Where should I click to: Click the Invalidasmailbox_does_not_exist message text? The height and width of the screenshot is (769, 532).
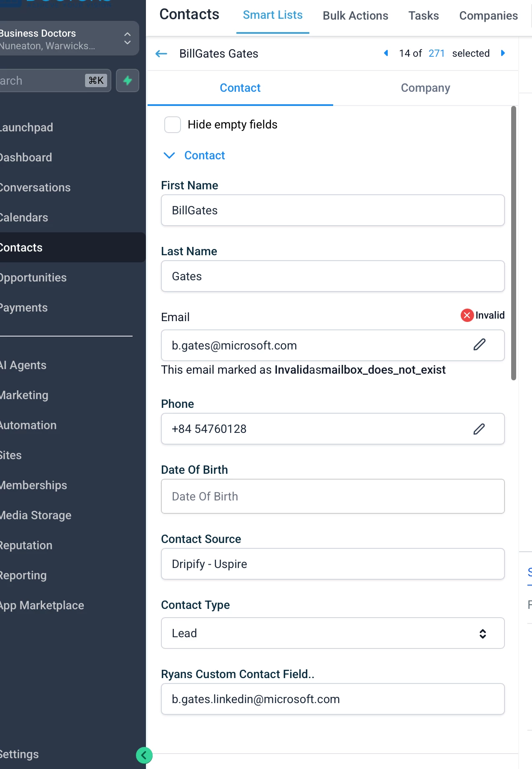pyautogui.click(x=360, y=370)
